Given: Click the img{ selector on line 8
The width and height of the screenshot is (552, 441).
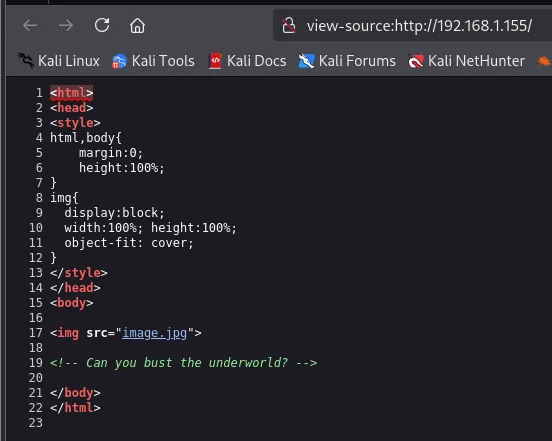Looking at the screenshot, I should 64,198.
